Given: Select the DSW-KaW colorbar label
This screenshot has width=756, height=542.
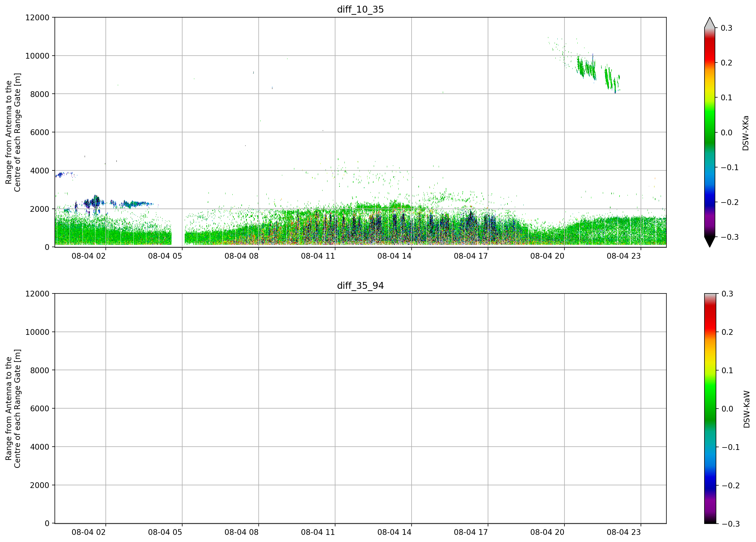Looking at the screenshot, I should (x=746, y=409).
